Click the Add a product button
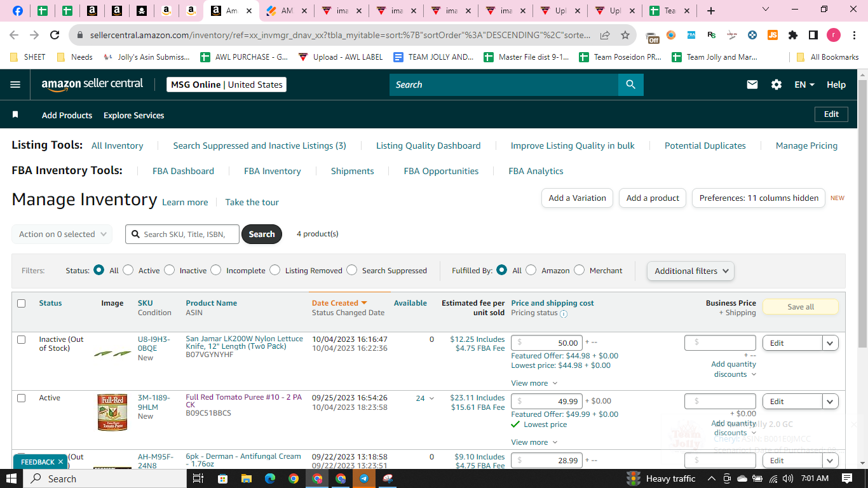Image resolution: width=868 pixels, height=488 pixels. (x=653, y=198)
